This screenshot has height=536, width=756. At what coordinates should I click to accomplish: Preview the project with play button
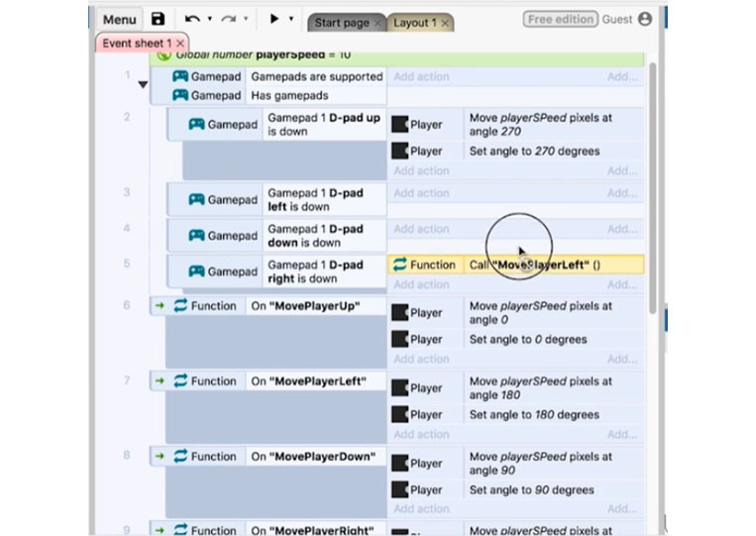[x=274, y=19]
